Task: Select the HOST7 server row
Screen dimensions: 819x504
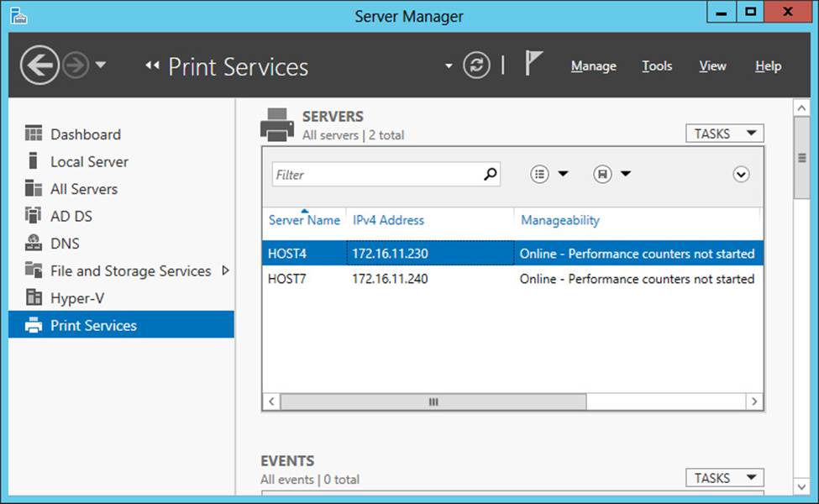Action: coord(512,279)
